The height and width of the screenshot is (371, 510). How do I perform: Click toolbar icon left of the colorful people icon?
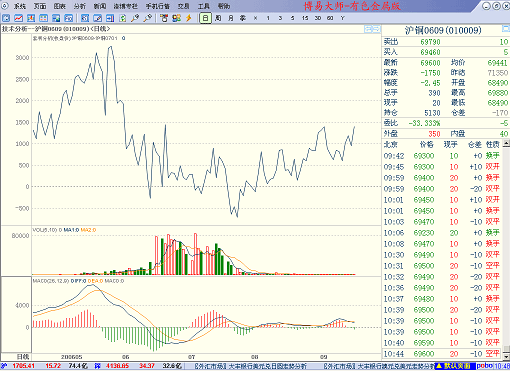coord(164,18)
